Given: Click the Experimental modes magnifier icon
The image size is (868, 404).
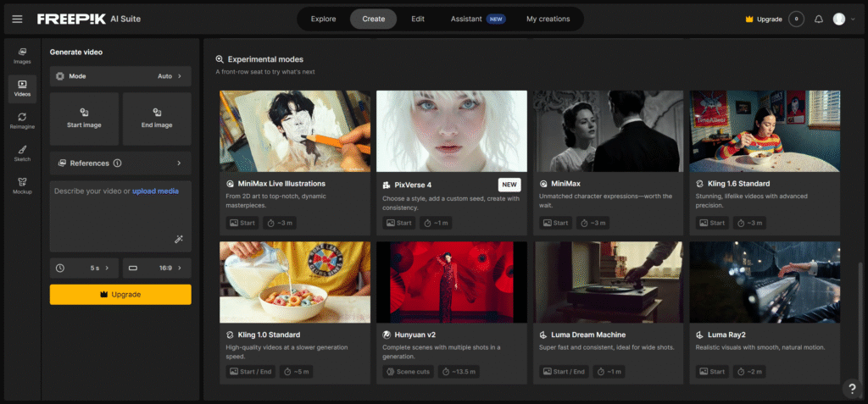Looking at the screenshot, I should click(220, 59).
